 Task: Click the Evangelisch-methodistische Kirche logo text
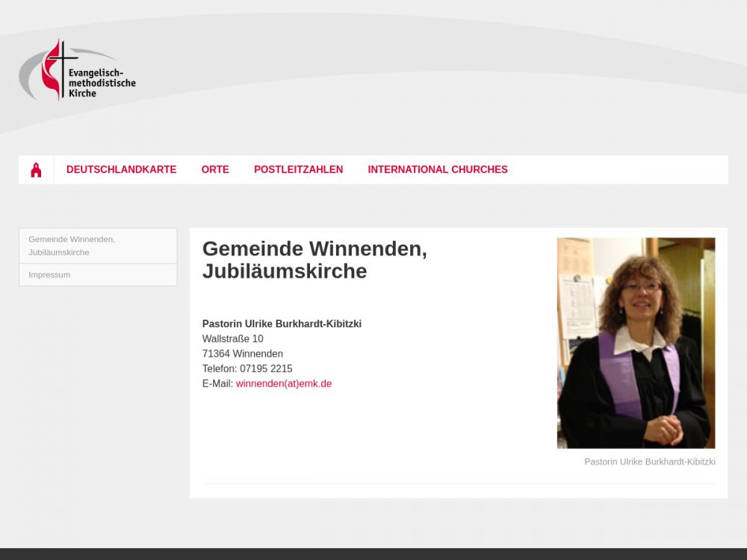(102, 83)
